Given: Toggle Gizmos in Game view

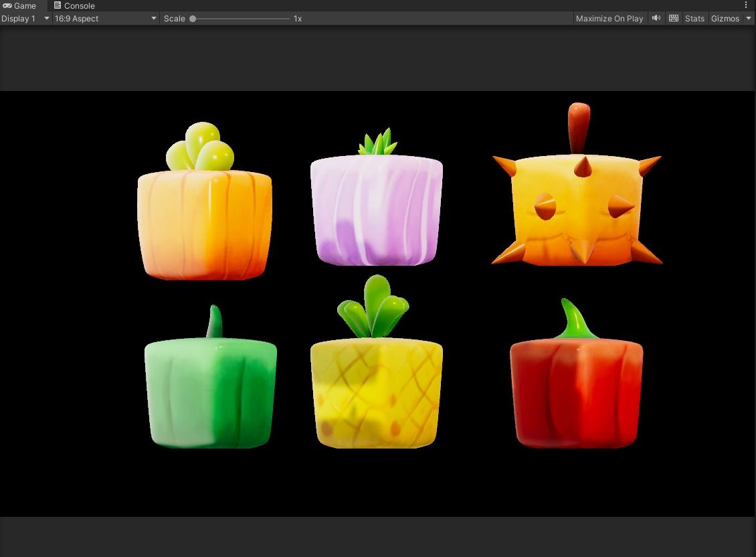Looking at the screenshot, I should coord(725,18).
